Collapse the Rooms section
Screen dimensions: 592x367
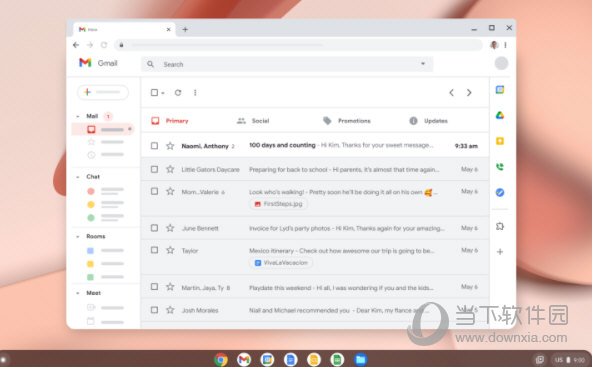[x=78, y=237]
